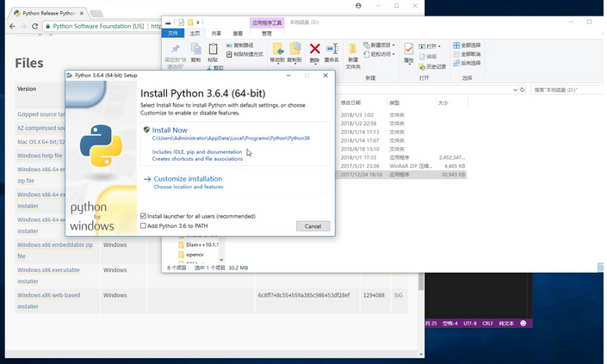Click 纯文本 language mode in editor status bar
This screenshot has height=364, width=607.
click(x=506, y=324)
